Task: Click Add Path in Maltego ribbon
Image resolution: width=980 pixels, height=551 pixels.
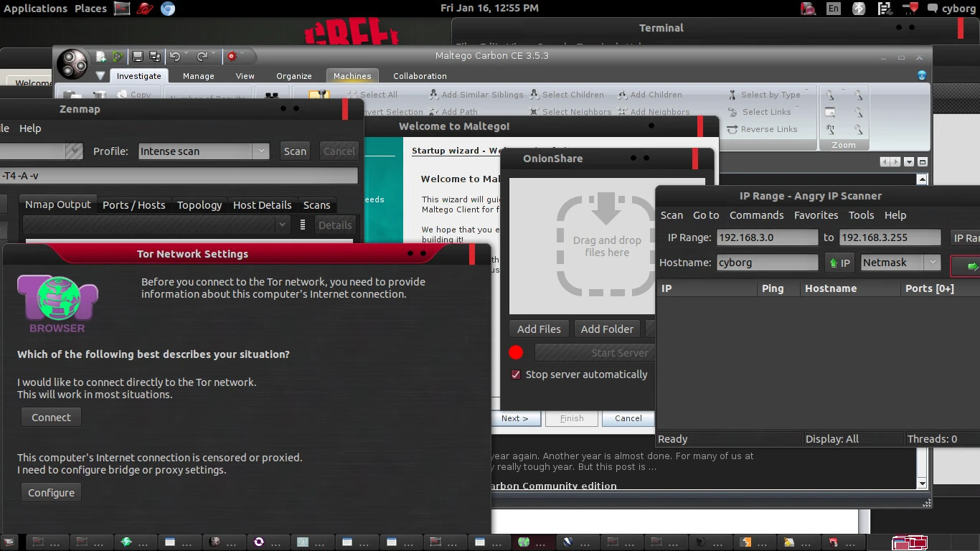Action: [x=453, y=112]
